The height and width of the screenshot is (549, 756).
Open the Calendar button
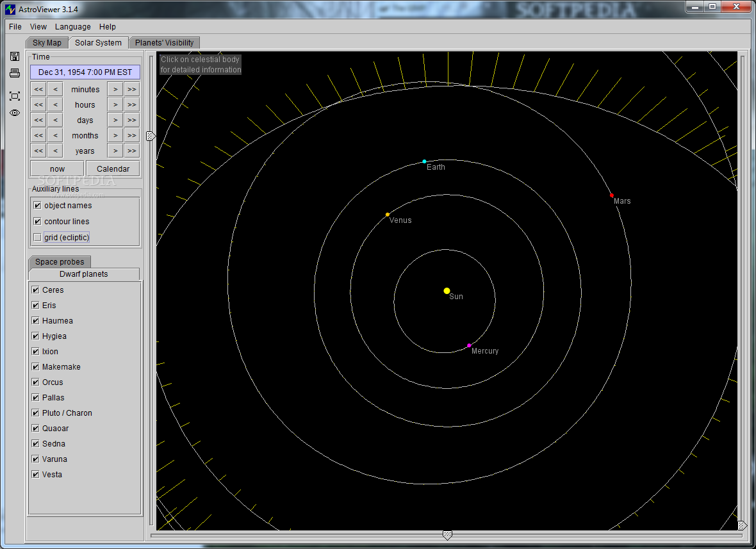113,168
